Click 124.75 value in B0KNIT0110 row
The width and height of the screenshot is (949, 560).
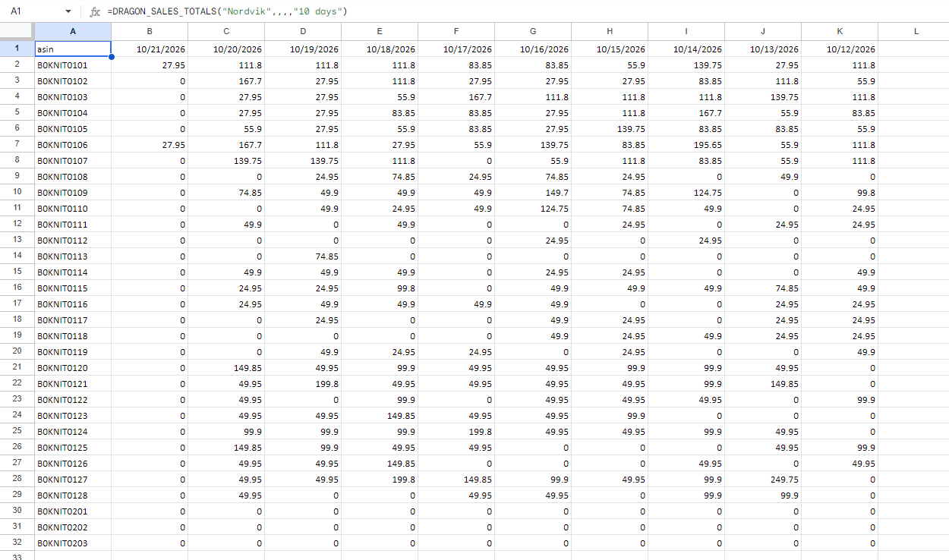[x=533, y=208]
